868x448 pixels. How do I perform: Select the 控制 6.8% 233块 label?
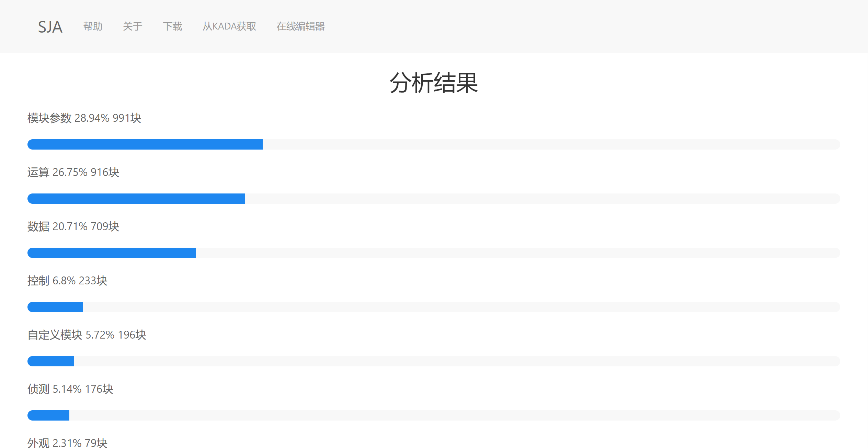67,281
